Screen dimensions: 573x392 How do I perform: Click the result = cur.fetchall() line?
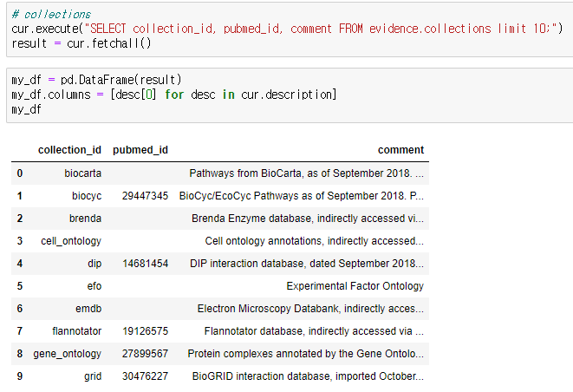tap(81, 43)
